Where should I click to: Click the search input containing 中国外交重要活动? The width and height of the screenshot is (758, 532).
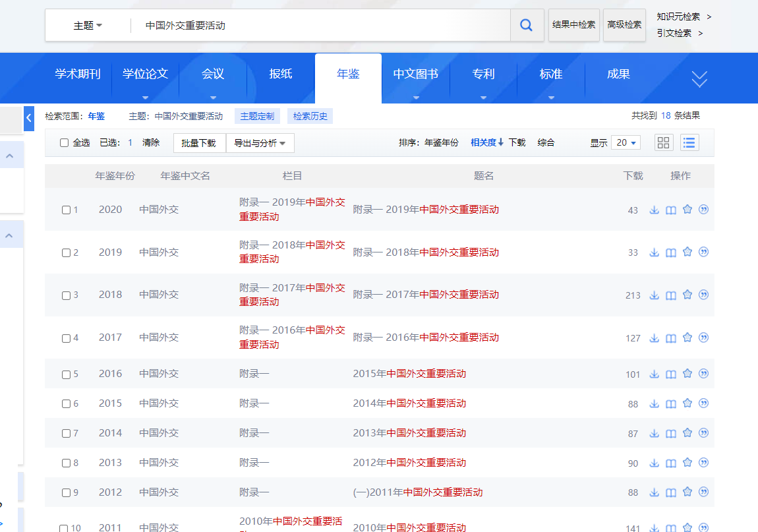(x=316, y=26)
